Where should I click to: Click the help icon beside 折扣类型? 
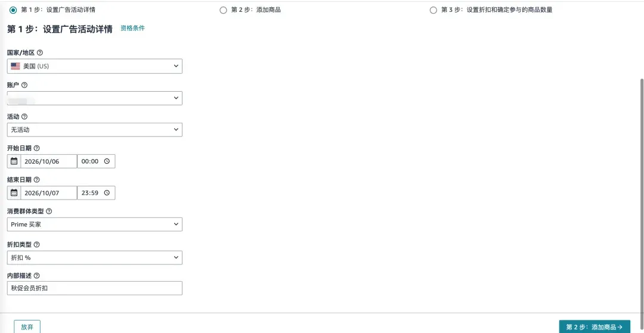pyautogui.click(x=36, y=244)
